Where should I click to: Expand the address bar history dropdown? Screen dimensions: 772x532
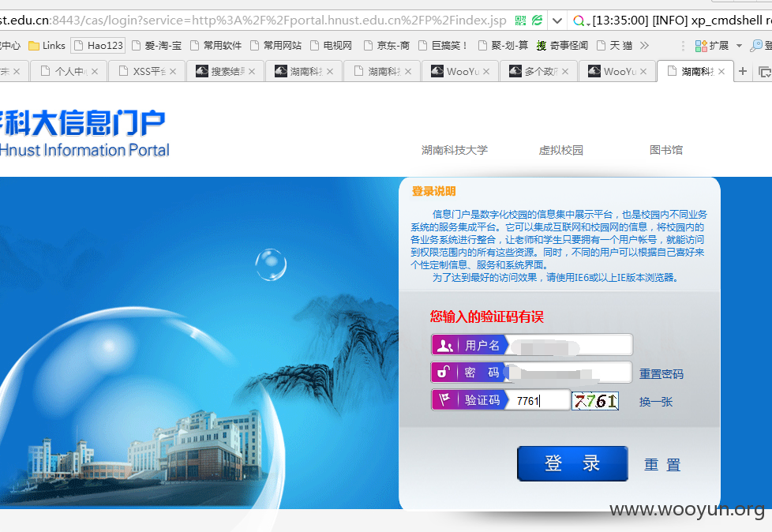(x=557, y=21)
